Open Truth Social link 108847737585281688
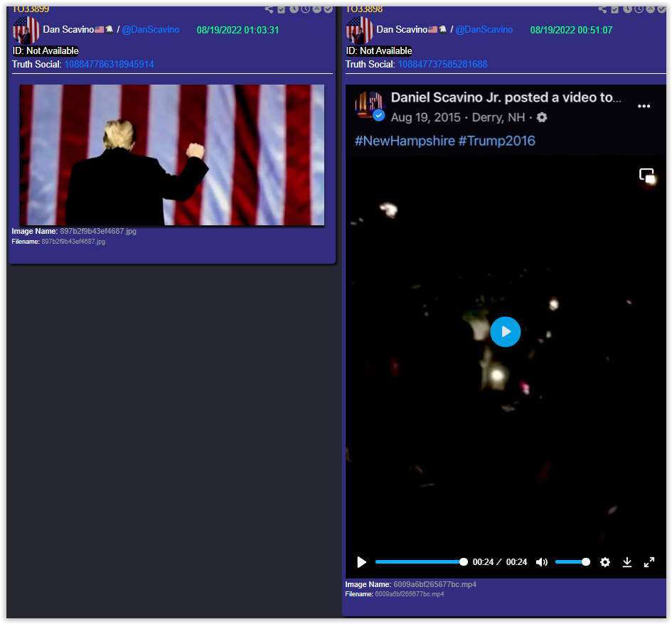The image size is (672, 624). [x=442, y=64]
